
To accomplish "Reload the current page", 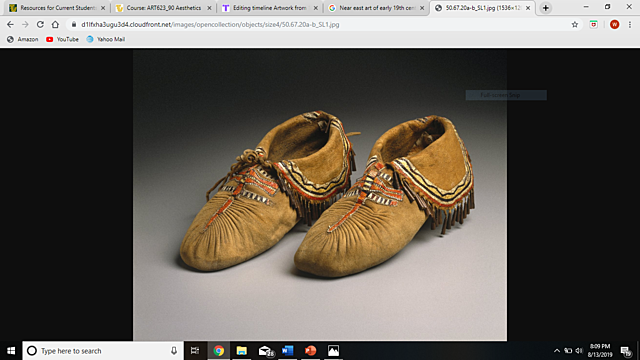I will point(40,24).
